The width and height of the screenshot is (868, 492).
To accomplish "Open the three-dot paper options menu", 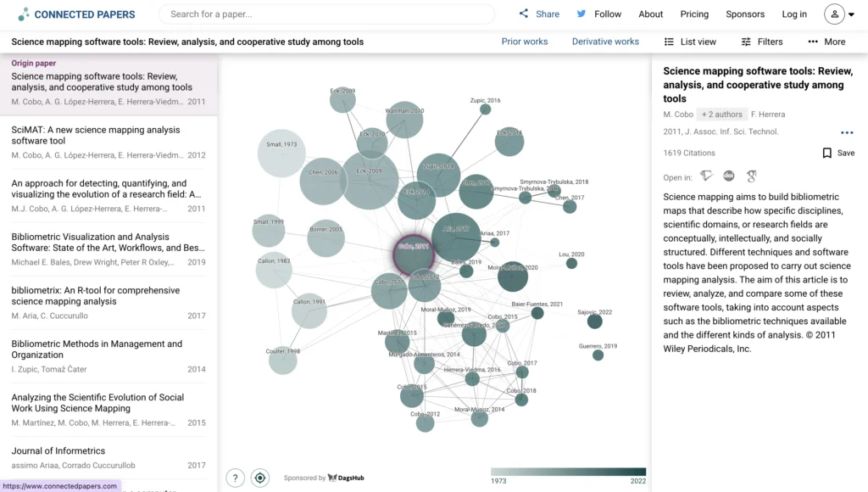I will [846, 132].
